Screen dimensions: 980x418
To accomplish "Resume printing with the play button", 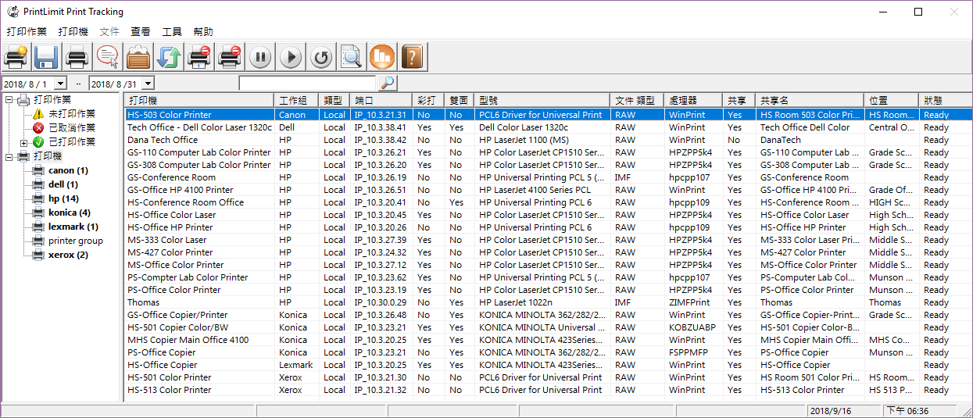I will (291, 57).
